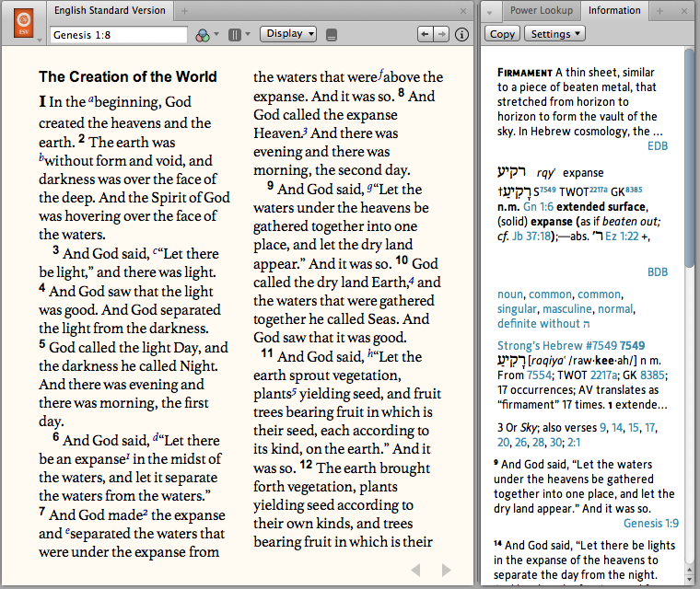
Task: Click the GK 8385 link
Action: click(x=652, y=375)
